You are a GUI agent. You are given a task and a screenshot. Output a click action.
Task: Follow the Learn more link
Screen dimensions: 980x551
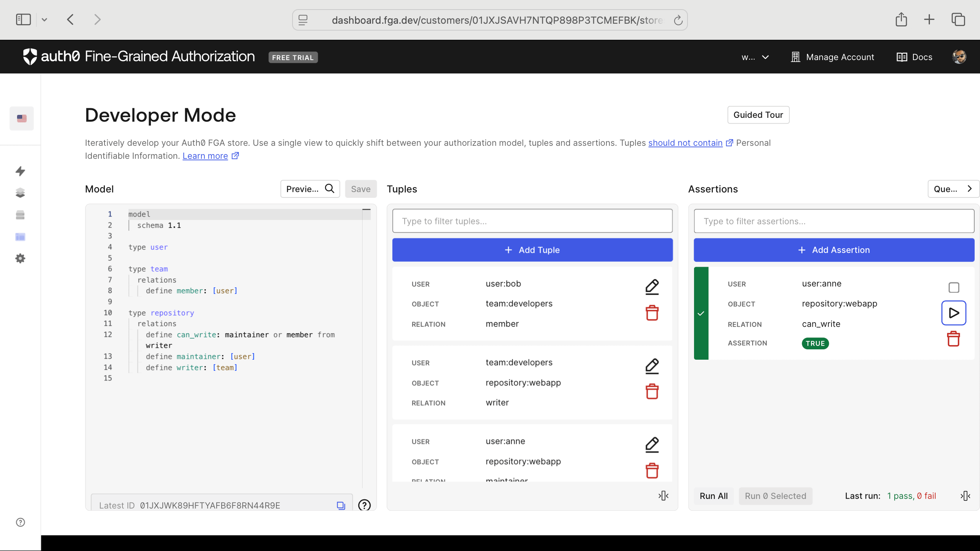coord(205,156)
